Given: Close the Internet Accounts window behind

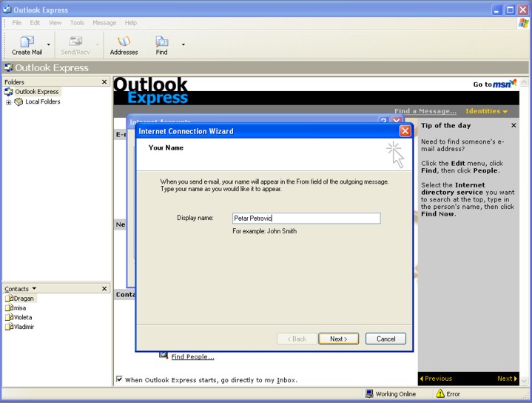Looking at the screenshot, I should pos(396,120).
